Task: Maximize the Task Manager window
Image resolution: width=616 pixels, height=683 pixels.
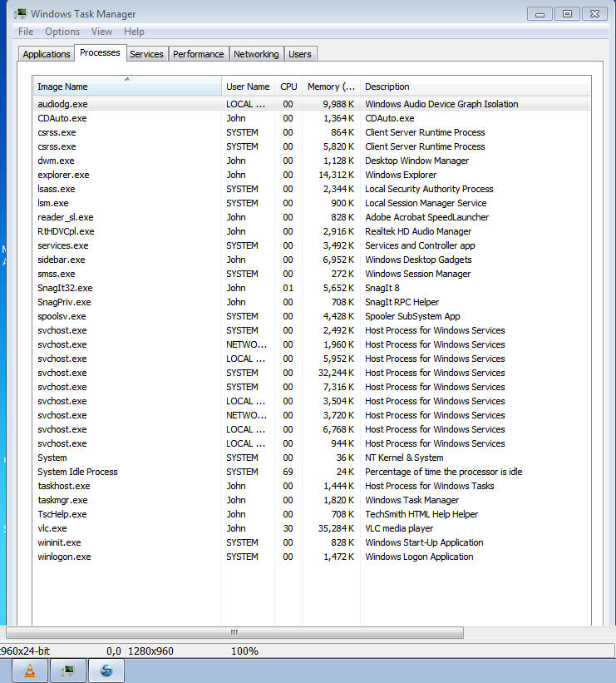Action: [567, 14]
